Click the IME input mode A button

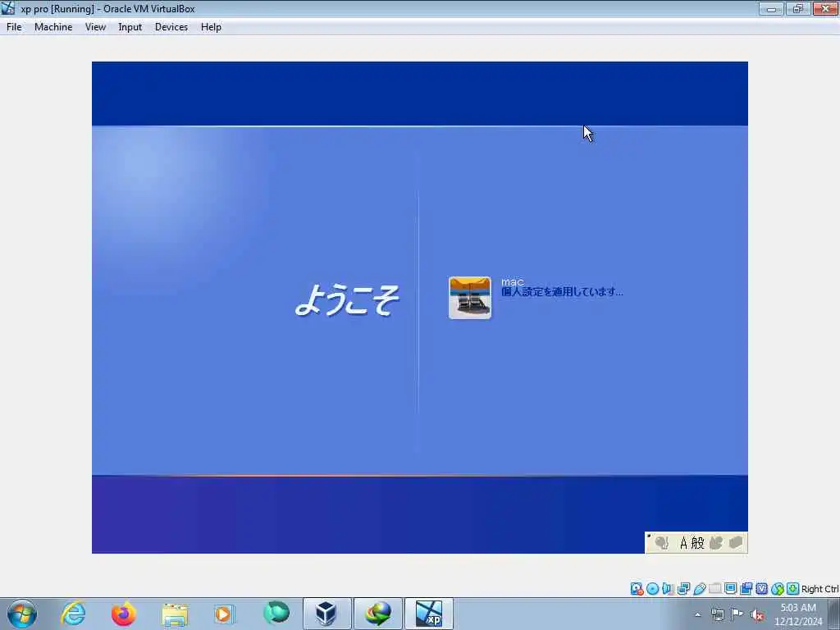(x=683, y=543)
